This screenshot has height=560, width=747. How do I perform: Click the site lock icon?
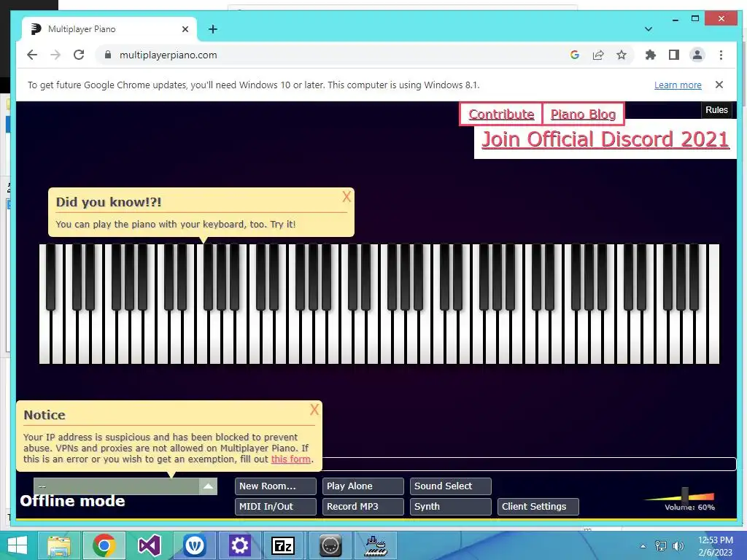tap(108, 55)
